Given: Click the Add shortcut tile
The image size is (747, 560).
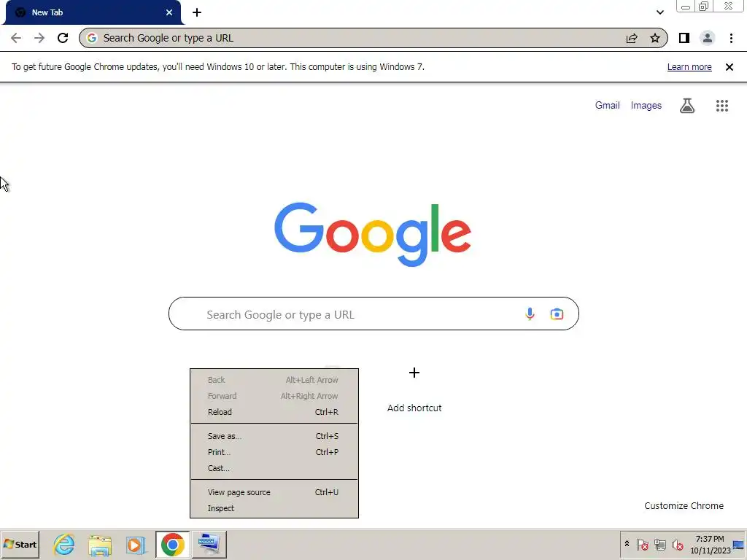Looking at the screenshot, I should coord(414,388).
